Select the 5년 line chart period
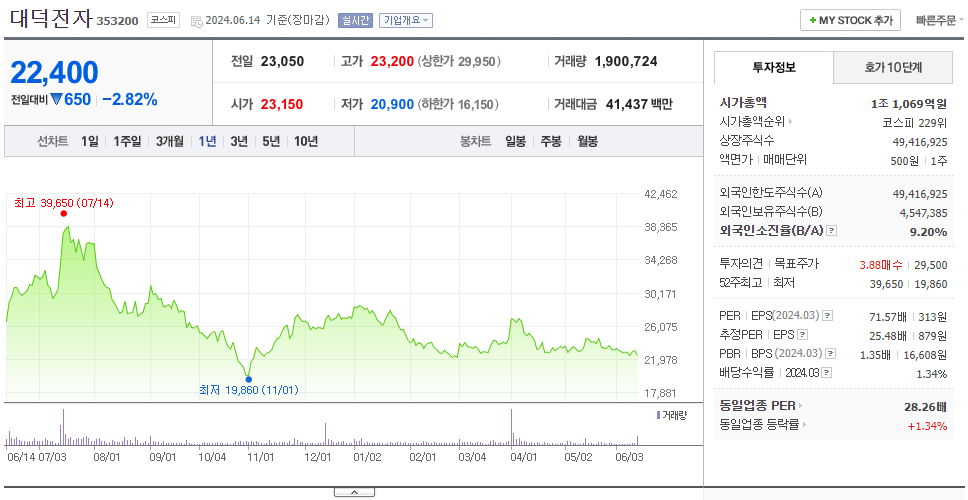 coord(271,141)
